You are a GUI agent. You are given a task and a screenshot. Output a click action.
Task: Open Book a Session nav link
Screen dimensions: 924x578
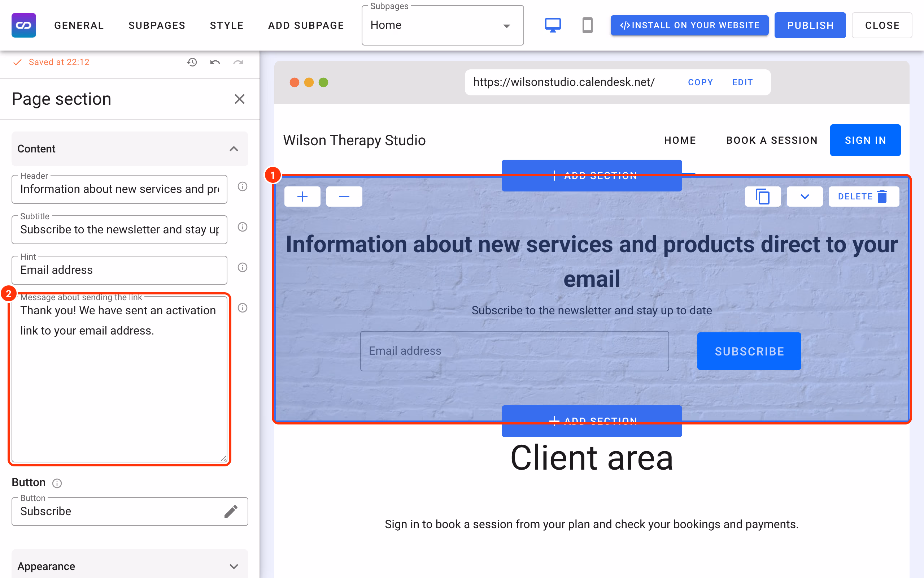[772, 140]
